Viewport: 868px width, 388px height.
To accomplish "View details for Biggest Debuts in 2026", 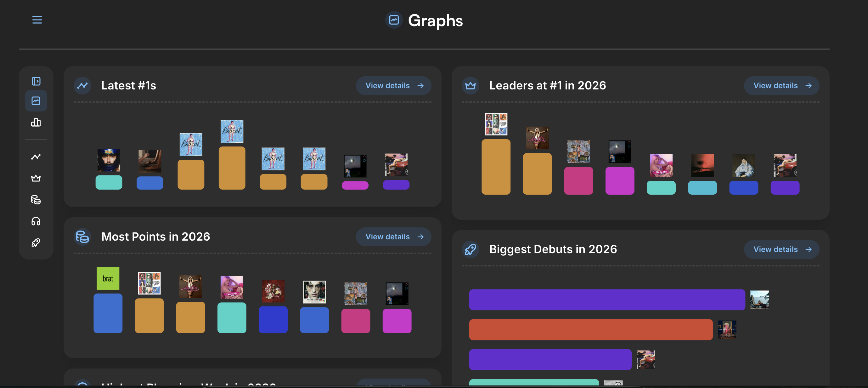I will (x=781, y=249).
